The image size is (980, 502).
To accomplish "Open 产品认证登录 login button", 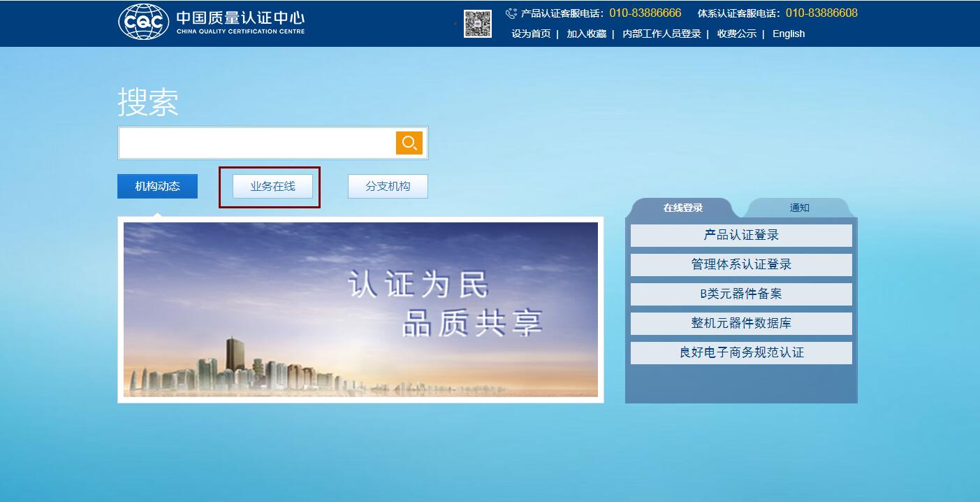I will [x=741, y=236].
